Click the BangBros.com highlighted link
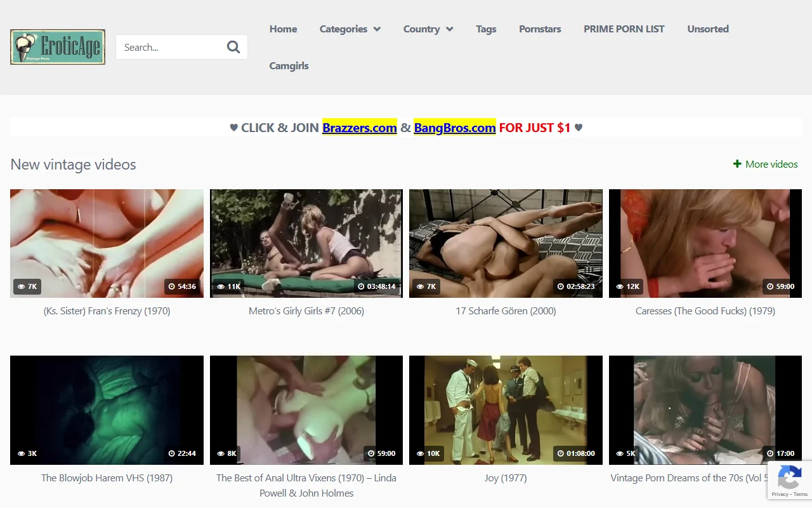The height and width of the screenshot is (508, 812). click(454, 128)
